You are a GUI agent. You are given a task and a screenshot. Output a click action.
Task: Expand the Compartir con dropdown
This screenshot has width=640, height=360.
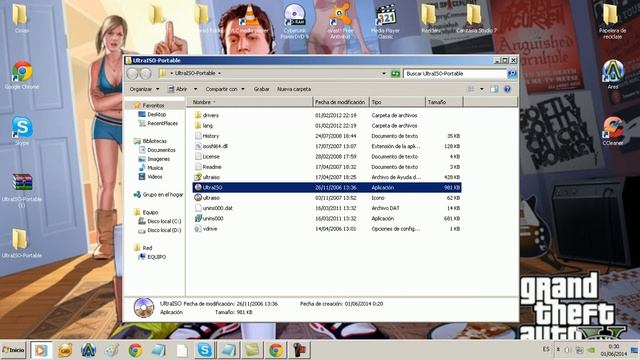point(225,89)
